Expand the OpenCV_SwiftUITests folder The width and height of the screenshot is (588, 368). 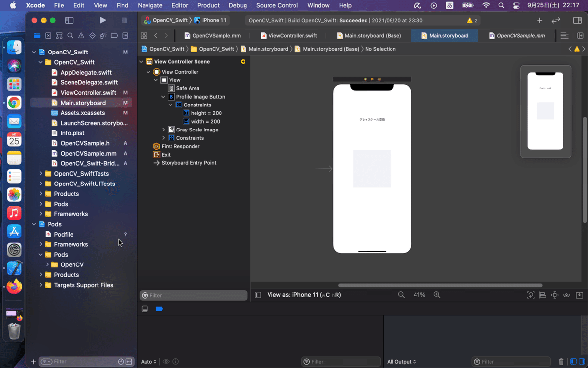click(41, 184)
